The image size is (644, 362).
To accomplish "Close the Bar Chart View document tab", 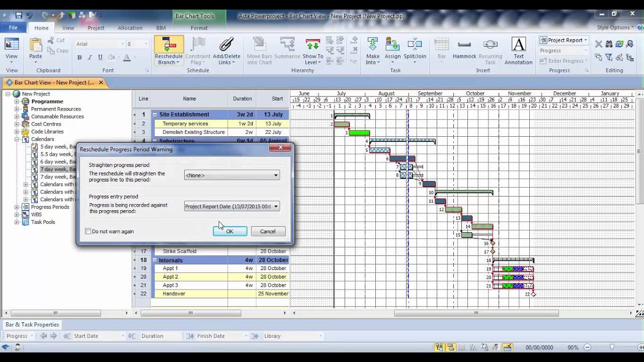I will (101, 82).
